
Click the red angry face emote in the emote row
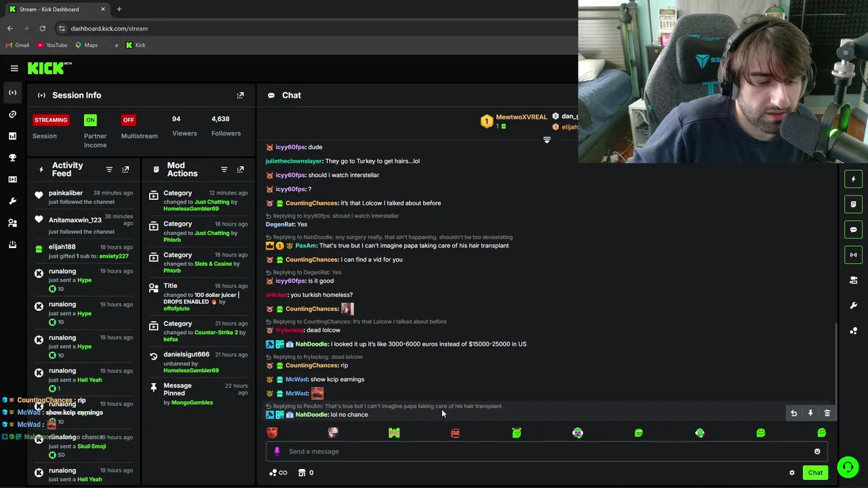pyautogui.click(x=272, y=433)
